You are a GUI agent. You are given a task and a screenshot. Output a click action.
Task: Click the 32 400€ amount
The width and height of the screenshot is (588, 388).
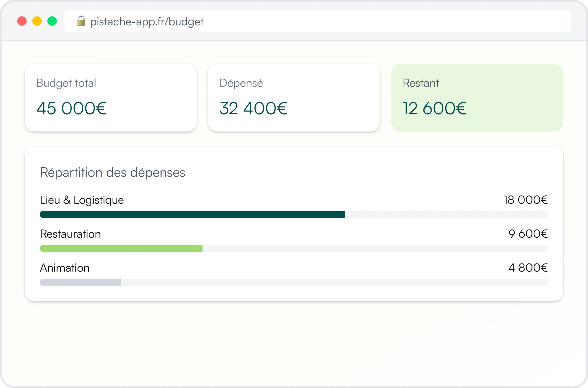pyautogui.click(x=253, y=108)
